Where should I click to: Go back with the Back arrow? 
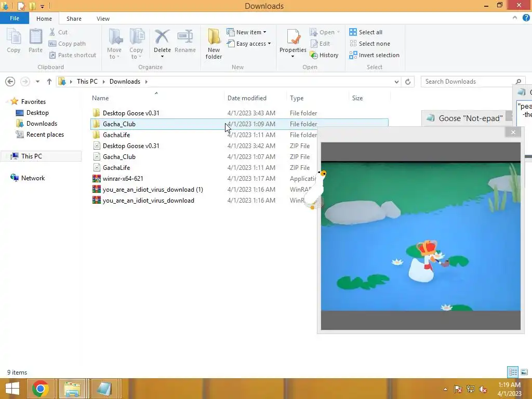10,82
